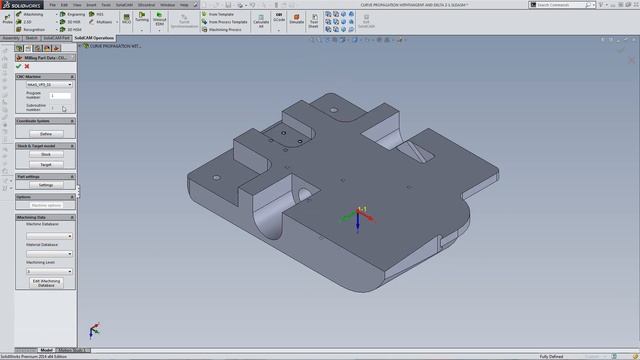Collapse the Coordinate System section
The width and height of the screenshot is (640, 360).
coord(72,121)
